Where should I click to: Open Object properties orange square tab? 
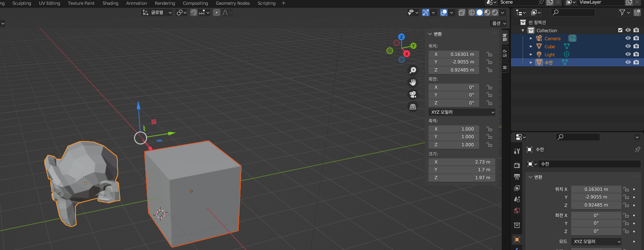coord(517,240)
